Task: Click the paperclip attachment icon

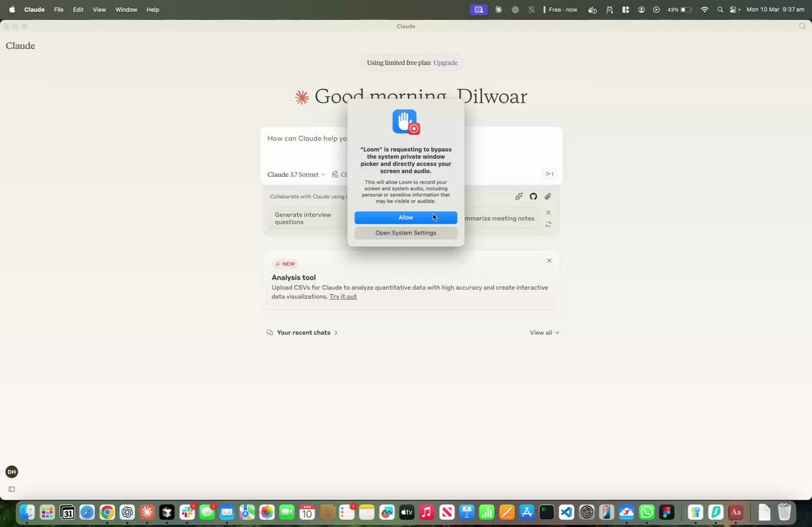Action: click(547, 197)
